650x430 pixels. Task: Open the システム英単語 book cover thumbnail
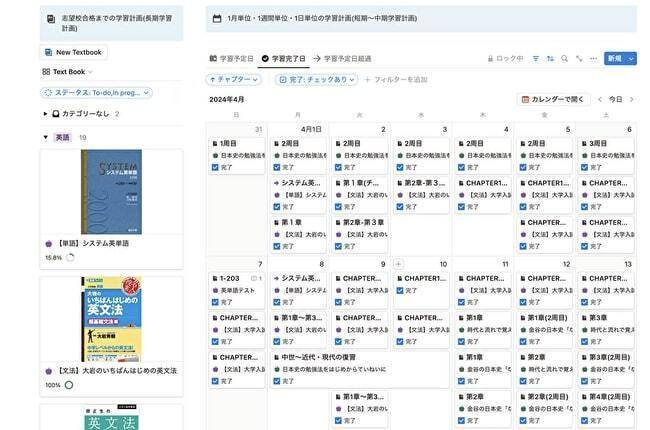click(x=111, y=192)
